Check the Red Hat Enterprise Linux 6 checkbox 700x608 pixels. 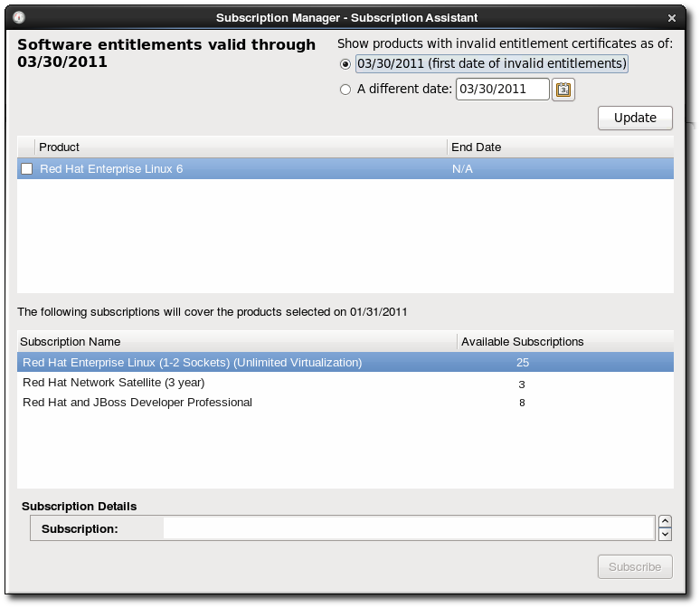27,169
